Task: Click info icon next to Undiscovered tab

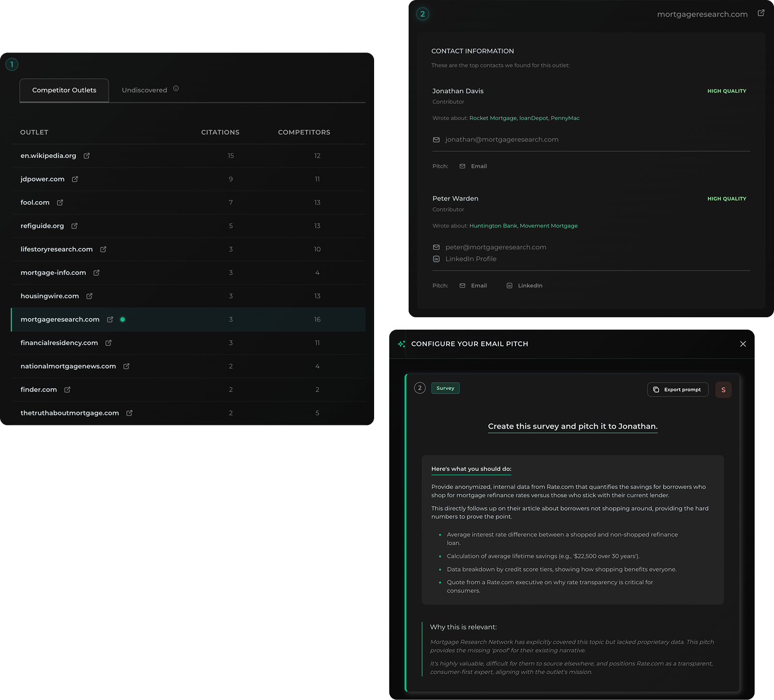Action: pos(175,89)
